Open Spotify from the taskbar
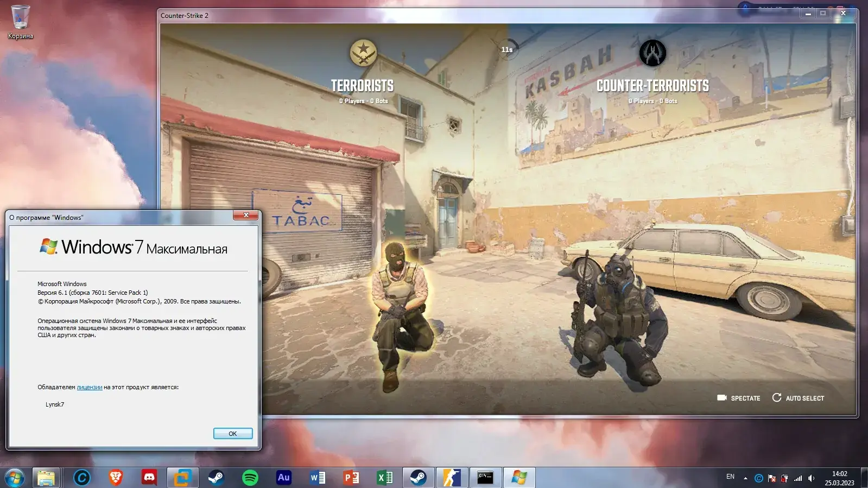The image size is (868, 488). pos(250,478)
